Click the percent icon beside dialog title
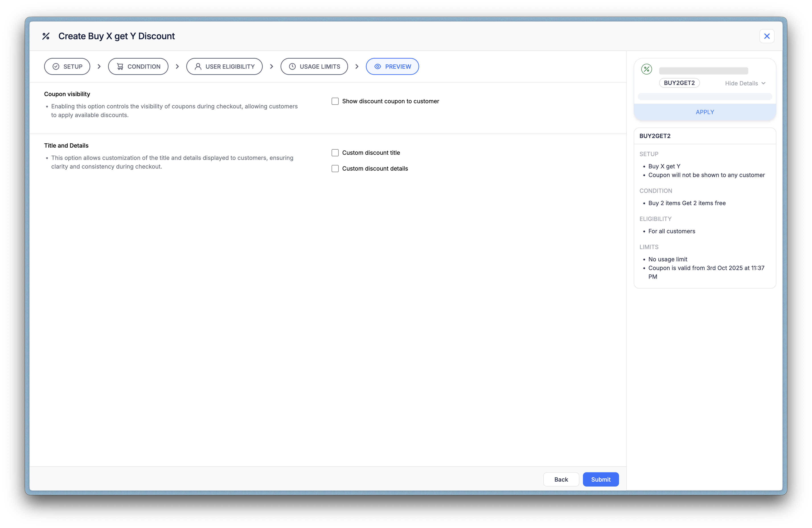812x528 pixels. coord(46,36)
